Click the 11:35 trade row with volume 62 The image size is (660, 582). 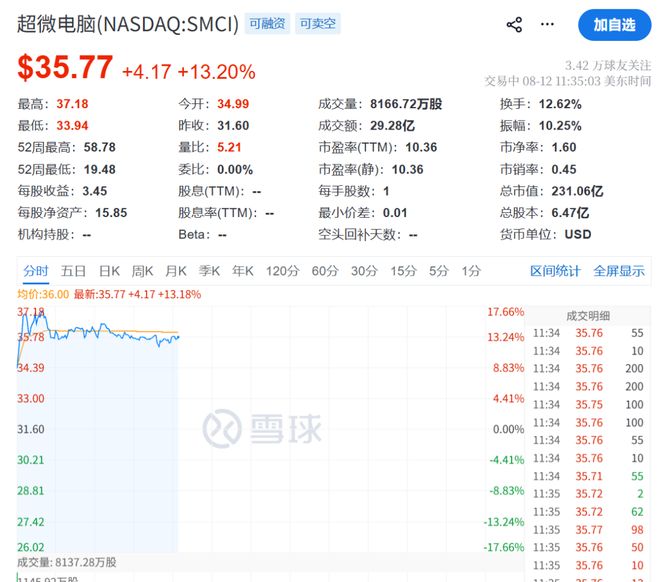(588, 512)
